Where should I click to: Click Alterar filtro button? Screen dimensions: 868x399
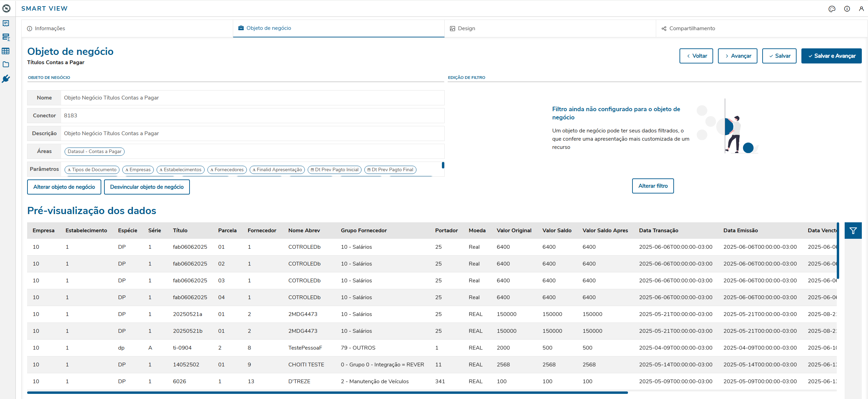pyautogui.click(x=653, y=186)
